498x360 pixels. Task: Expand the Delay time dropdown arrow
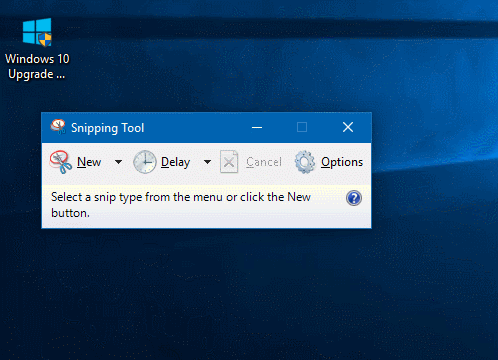[207, 162]
